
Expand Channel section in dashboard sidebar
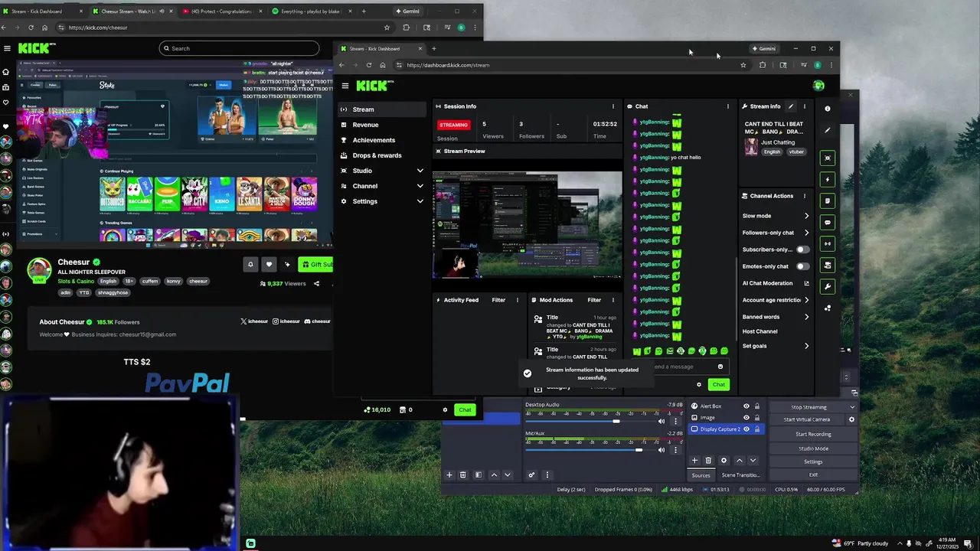(x=420, y=186)
